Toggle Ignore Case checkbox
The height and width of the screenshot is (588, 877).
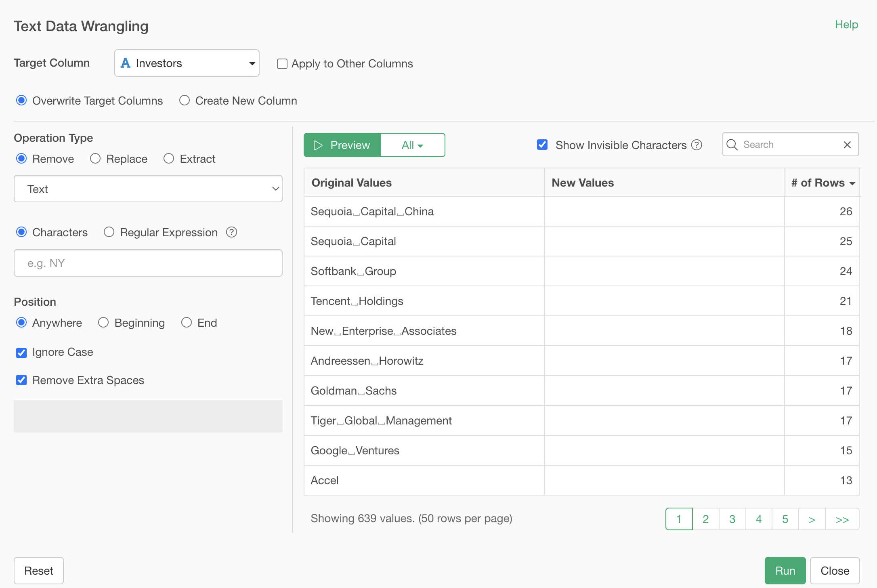[21, 353]
